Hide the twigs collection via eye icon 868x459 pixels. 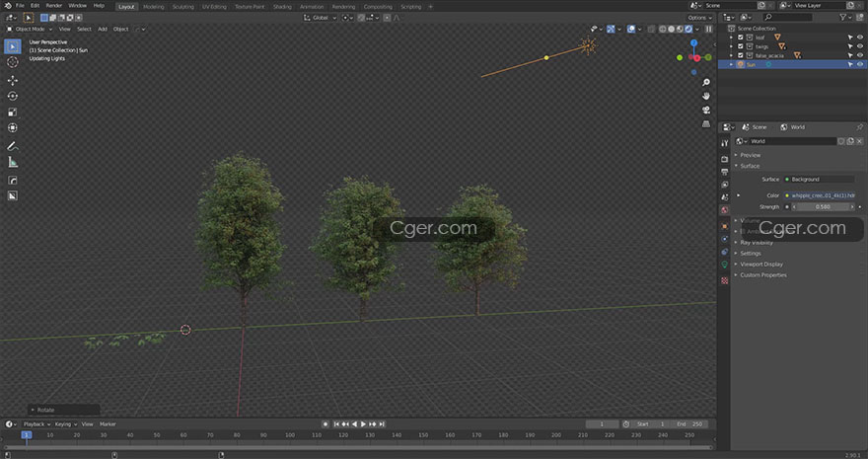860,46
